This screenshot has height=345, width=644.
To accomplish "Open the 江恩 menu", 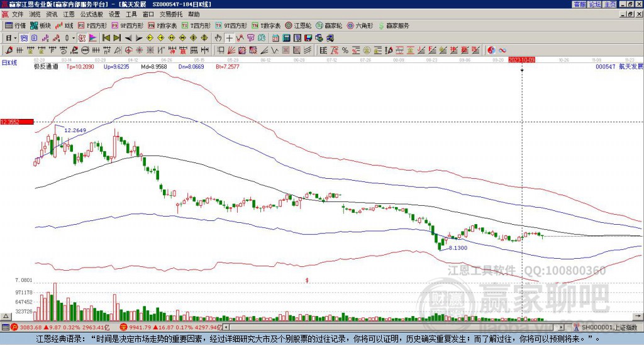I will [69, 14].
